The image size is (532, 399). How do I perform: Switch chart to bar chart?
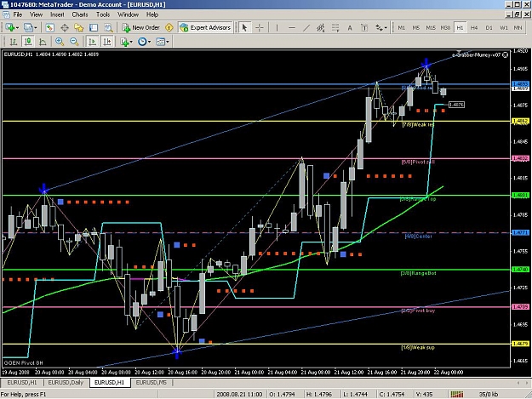click(14, 42)
